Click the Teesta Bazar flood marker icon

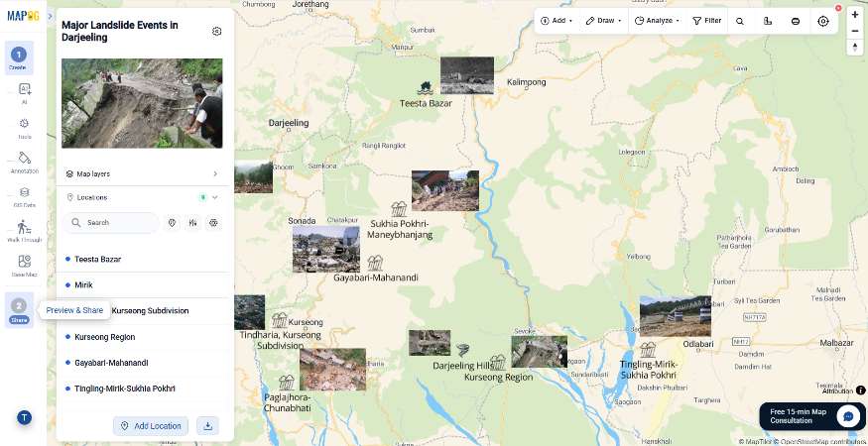coord(426,88)
